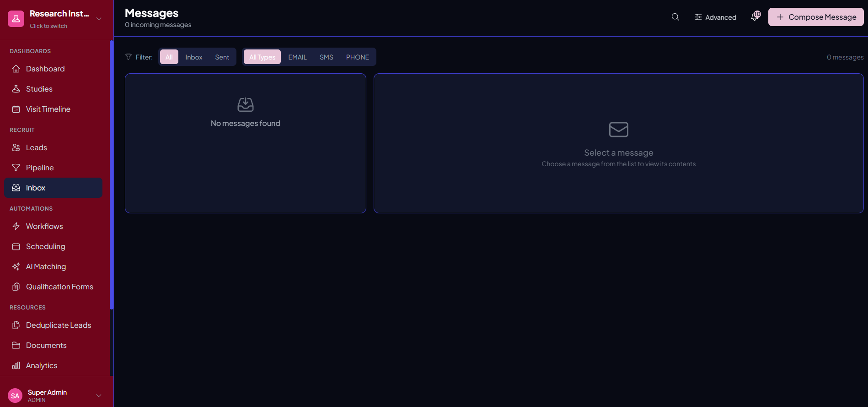
Task: Click the filter funnel icon near Filter label
Action: coord(129,57)
